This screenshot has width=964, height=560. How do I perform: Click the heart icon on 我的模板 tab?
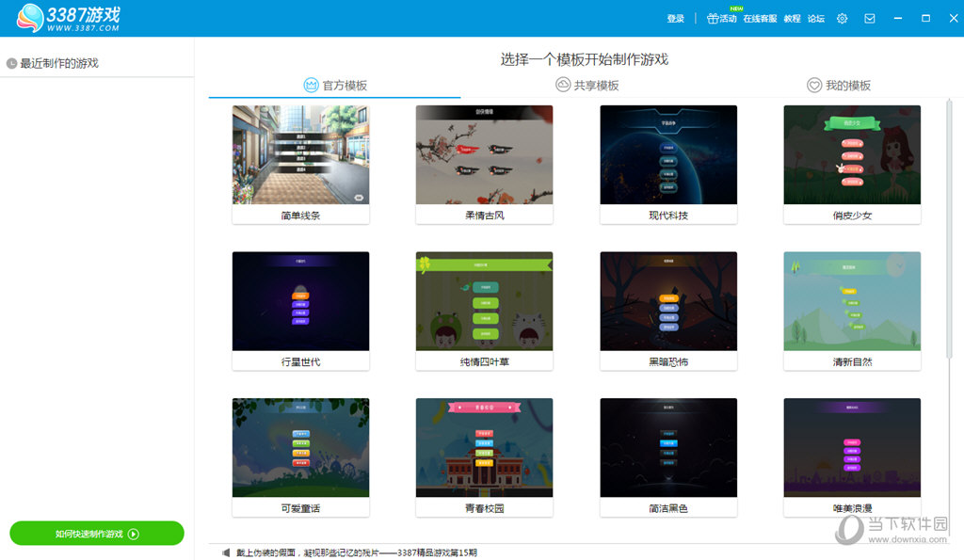click(814, 85)
